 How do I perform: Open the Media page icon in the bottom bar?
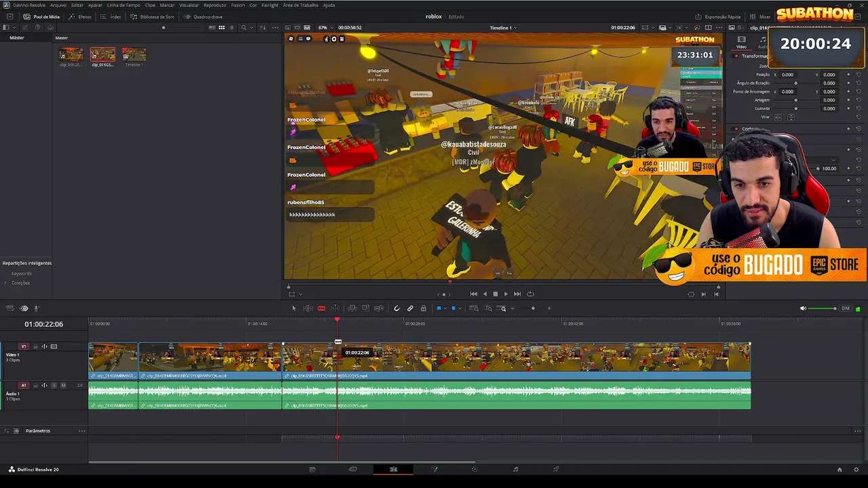click(x=312, y=469)
